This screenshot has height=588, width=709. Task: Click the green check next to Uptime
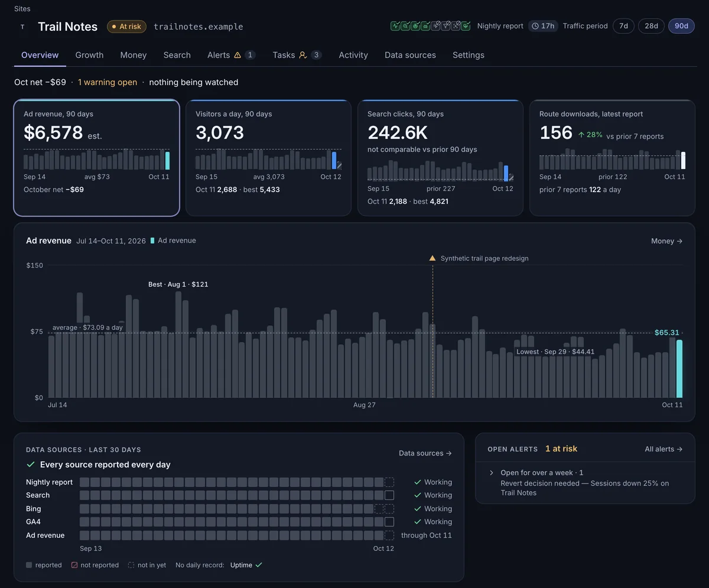click(259, 565)
